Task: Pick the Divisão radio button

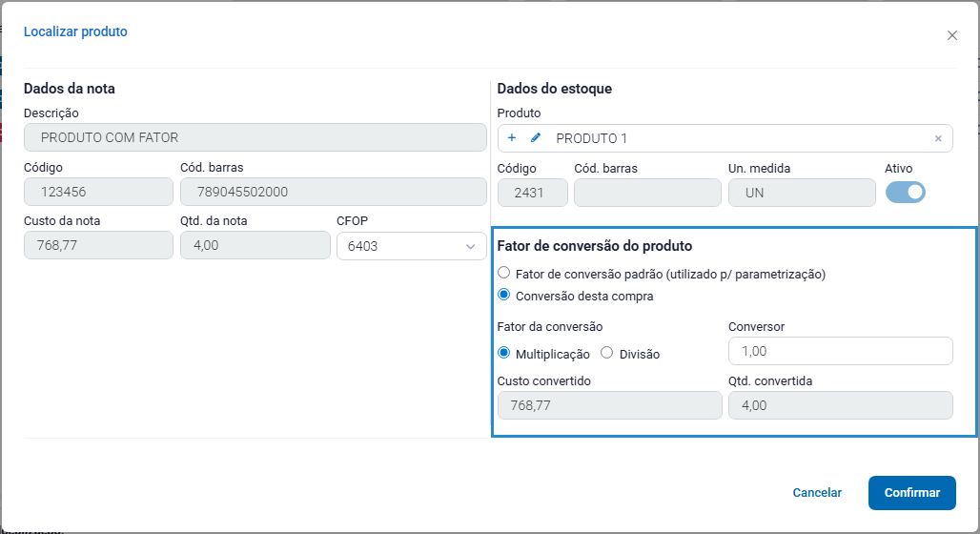Action: [607, 353]
